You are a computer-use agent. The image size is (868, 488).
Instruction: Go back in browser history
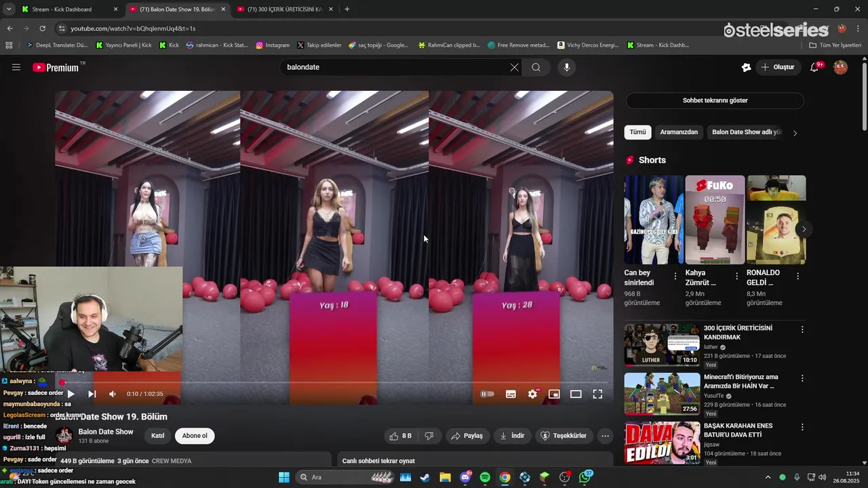click(9, 28)
